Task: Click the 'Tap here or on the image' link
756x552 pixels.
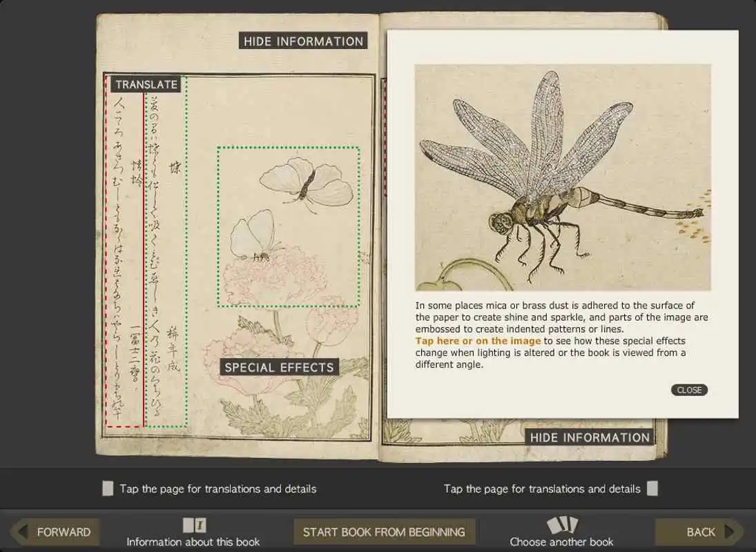Action: pos(478,341)
